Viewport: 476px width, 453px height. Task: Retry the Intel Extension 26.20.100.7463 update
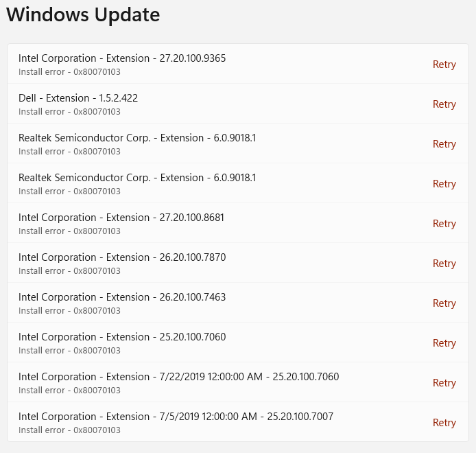pos(444,303)
